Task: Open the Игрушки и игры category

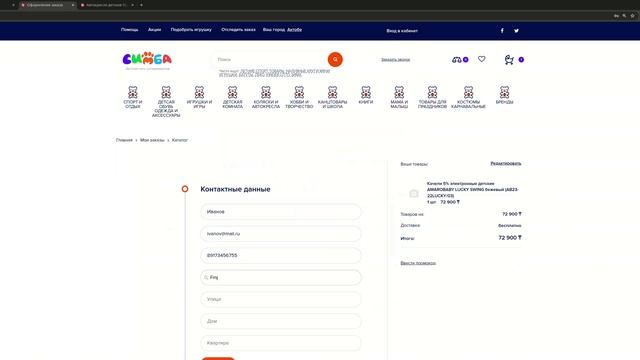Action: (x=199, y=97)
